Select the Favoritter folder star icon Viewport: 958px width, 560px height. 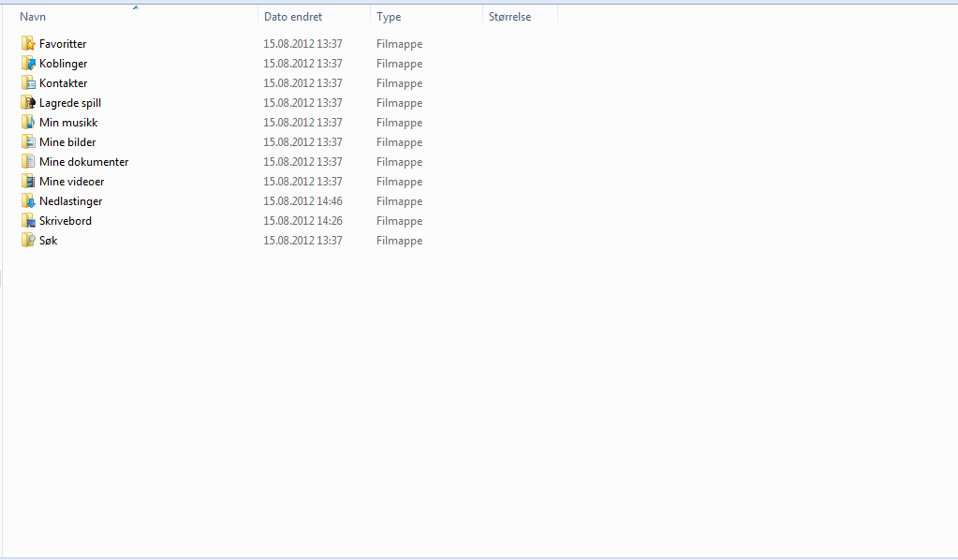28,43
